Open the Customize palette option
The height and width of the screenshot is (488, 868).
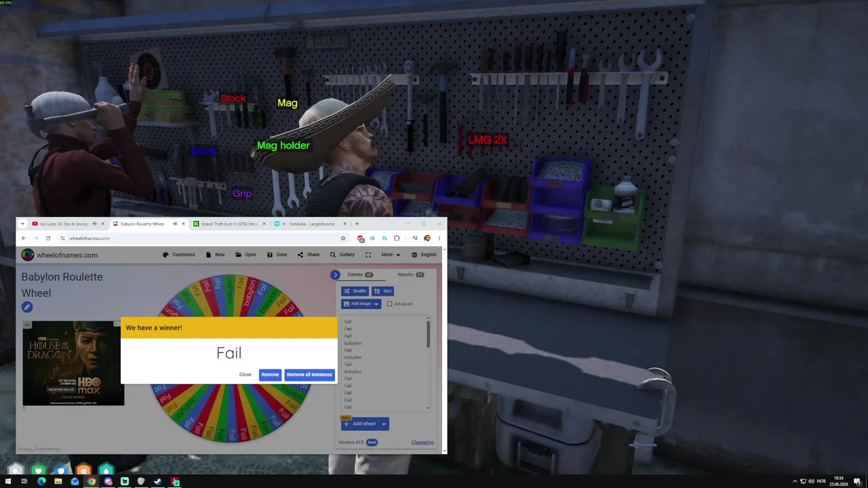[179, 255]
